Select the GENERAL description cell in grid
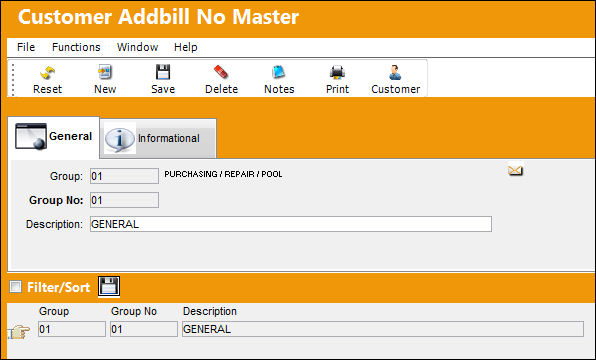 [383, 329]
